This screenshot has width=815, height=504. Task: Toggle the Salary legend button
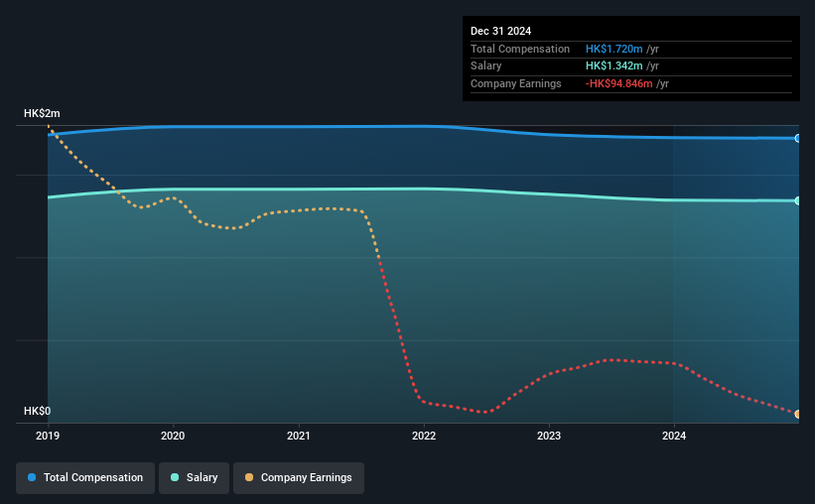click(x=194, y=477)
